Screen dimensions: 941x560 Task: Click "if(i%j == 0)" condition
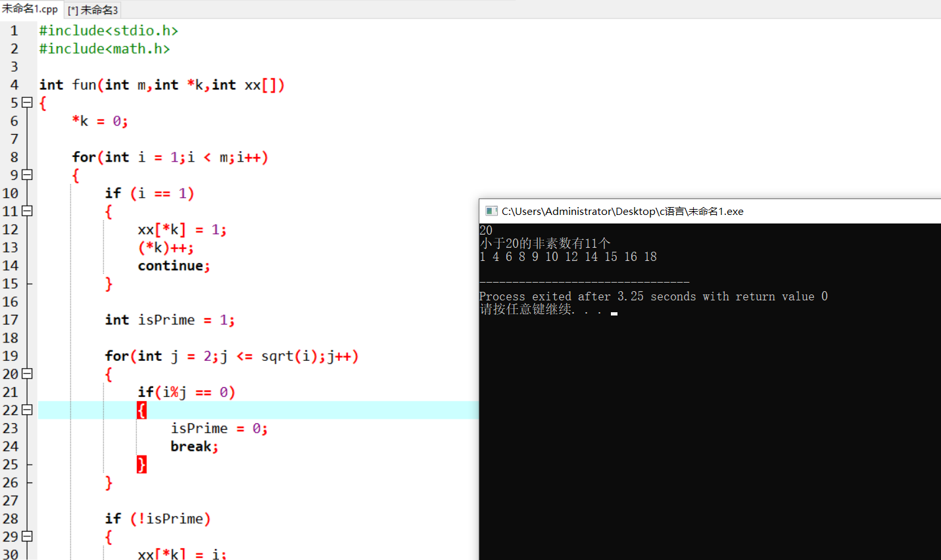point(187,392)
